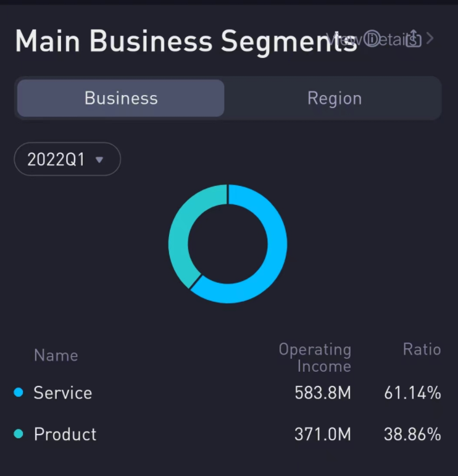Click the Ratio column header

click(x=422, y=349)
